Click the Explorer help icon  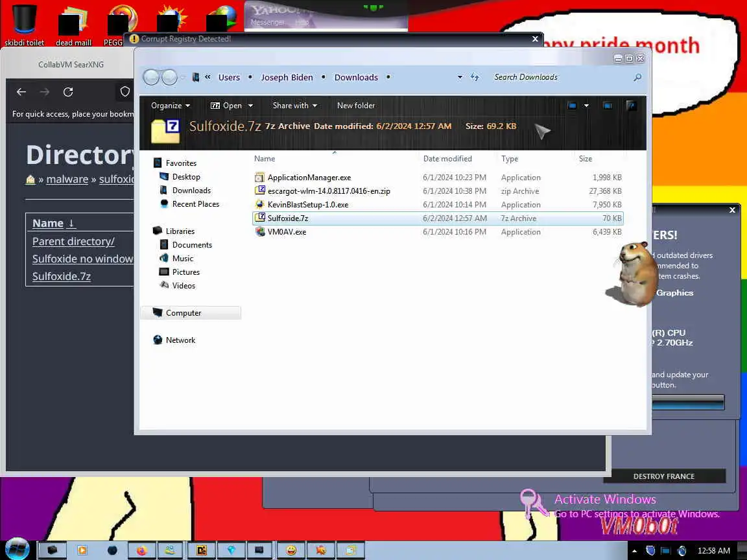631,106
